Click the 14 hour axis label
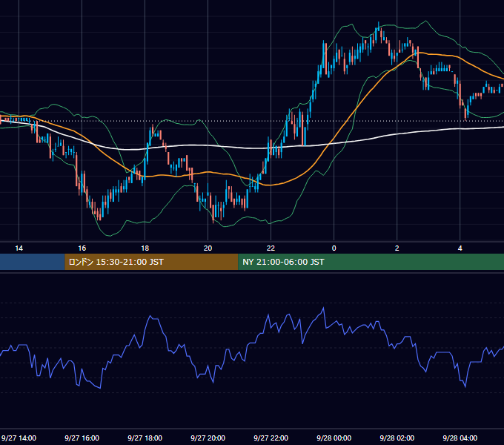The width and height of the screenshot is (504, 445). (19, 248)
